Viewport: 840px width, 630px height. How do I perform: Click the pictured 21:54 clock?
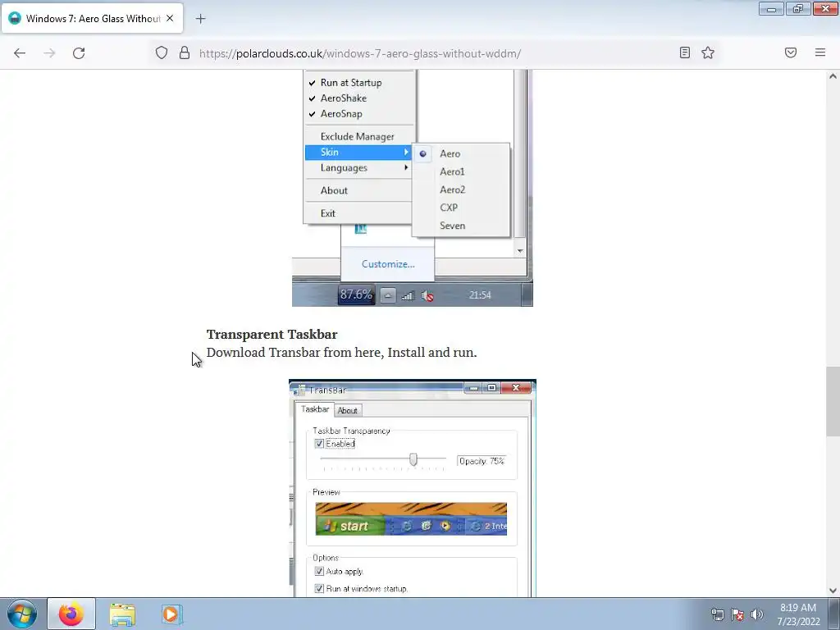click(480, 295)
